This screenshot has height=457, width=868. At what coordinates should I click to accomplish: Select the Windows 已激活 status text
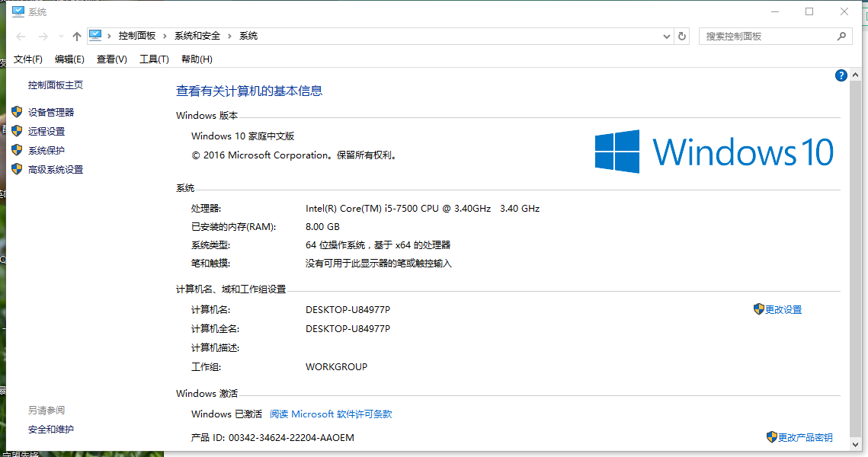point(226,414)
